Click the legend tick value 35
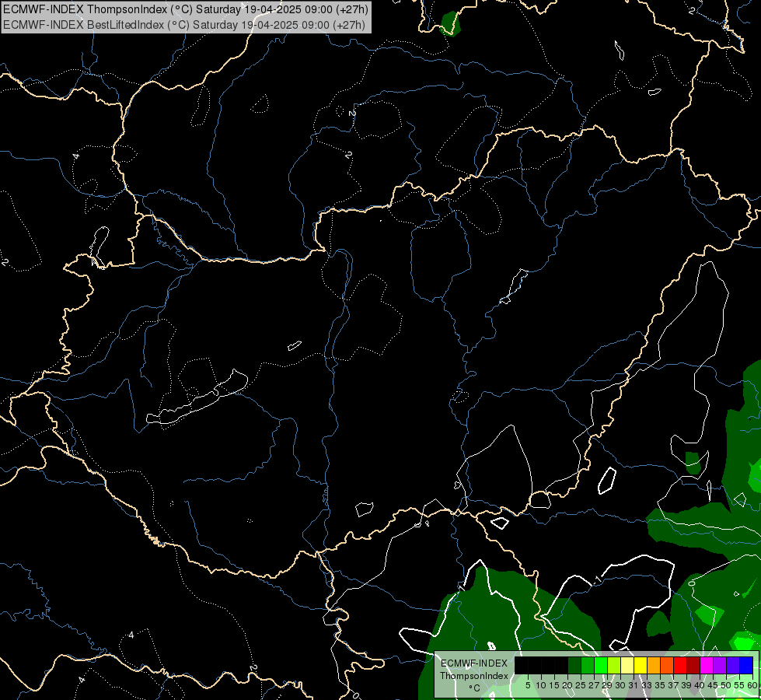This screenshot has width=761, height=700. tap(660, 685)
